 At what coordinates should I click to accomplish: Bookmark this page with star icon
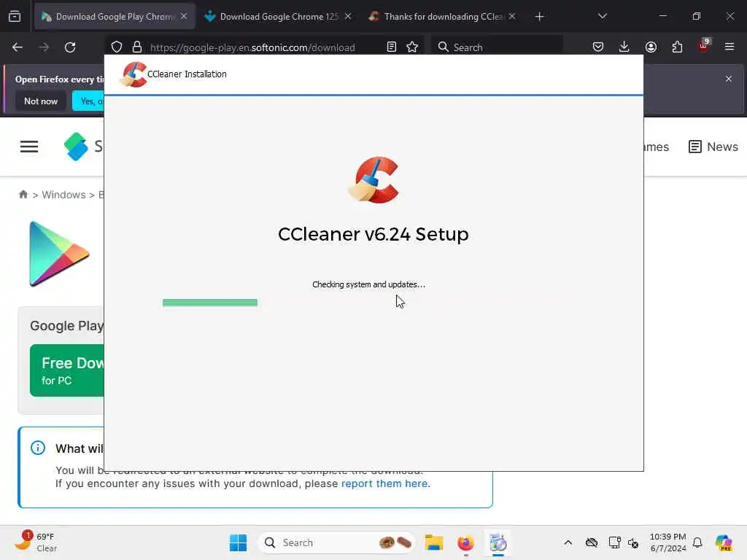coord(413,47)
